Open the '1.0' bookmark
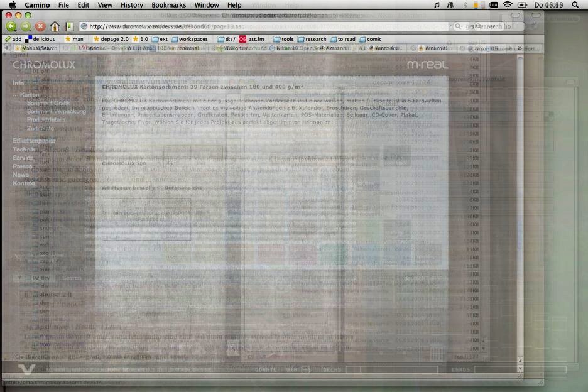The width and height of the screenshot is (588, 392). point(140,39)
